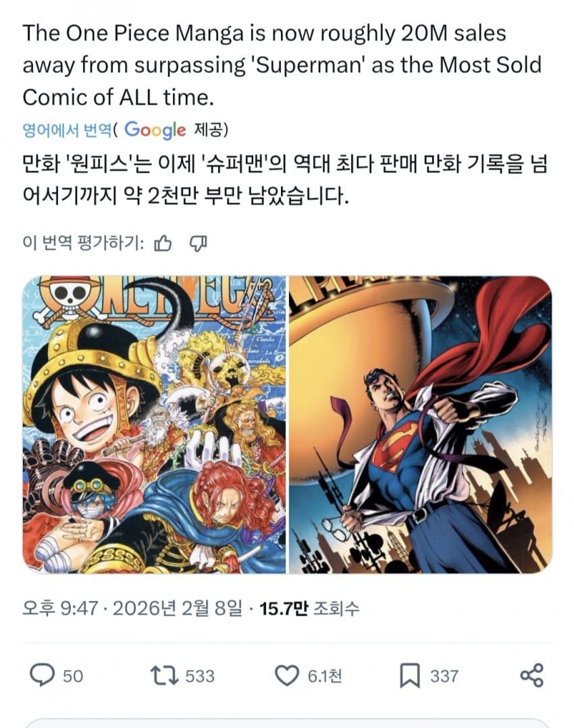Click the retweet count 533
The image size is (574, 728).
pos(200,676)
